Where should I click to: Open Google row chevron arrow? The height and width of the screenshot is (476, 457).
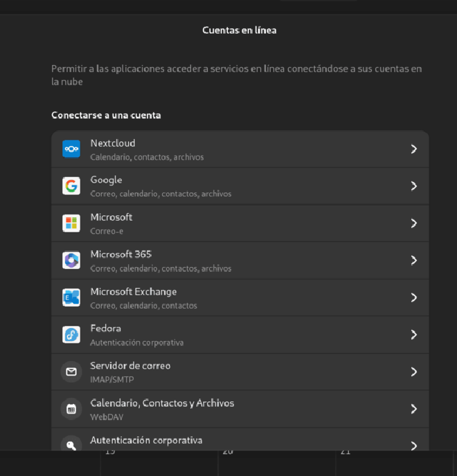click(413, 186)
